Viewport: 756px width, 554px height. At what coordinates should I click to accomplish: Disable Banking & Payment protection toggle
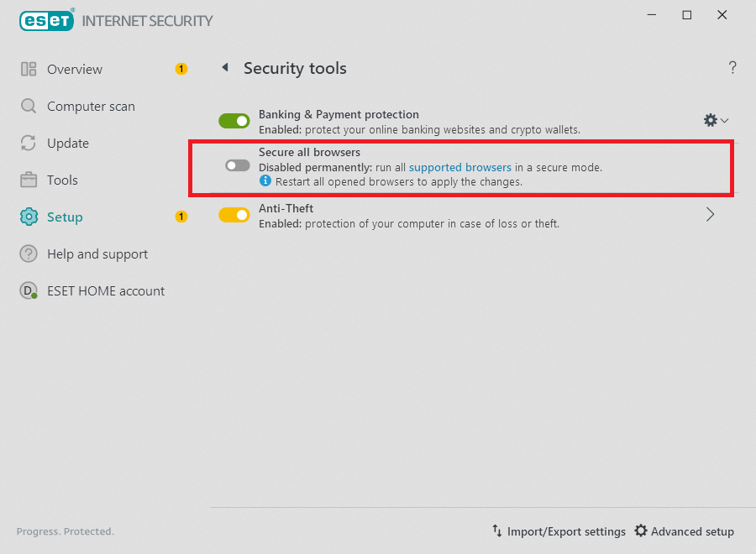pos(234,122)
